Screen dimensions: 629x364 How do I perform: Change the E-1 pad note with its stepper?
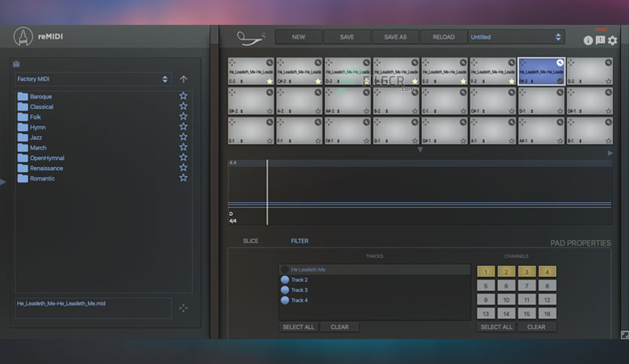(x=242, y=141)
